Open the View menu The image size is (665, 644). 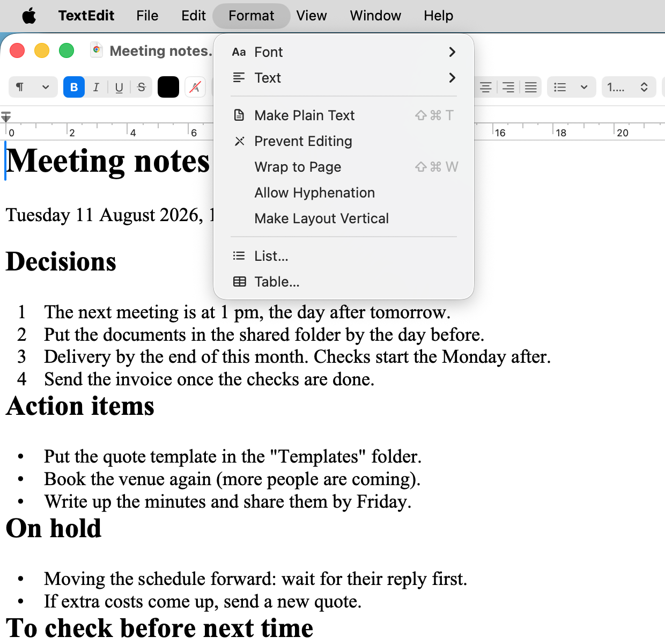point(312,16)
